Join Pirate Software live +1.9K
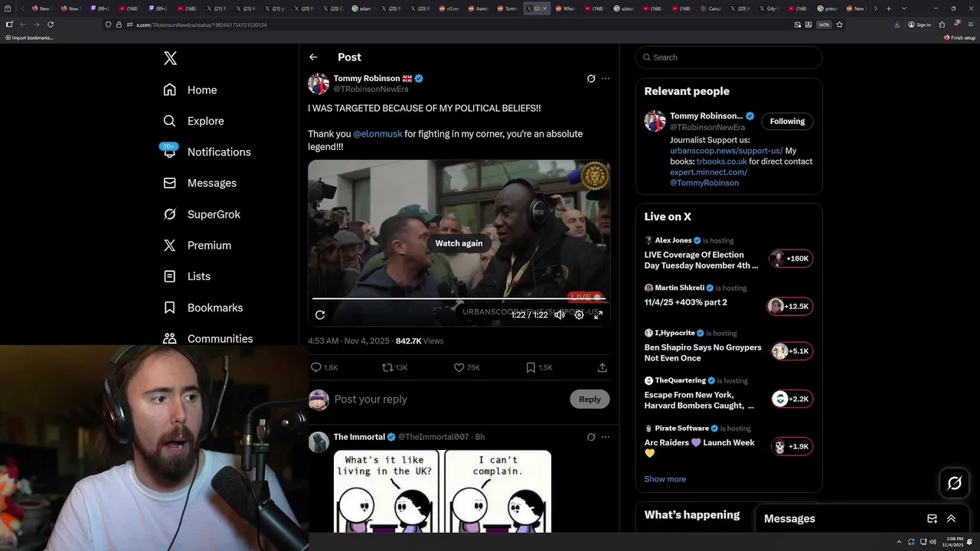This screenshot has width=980, height=551. [792, 446]
